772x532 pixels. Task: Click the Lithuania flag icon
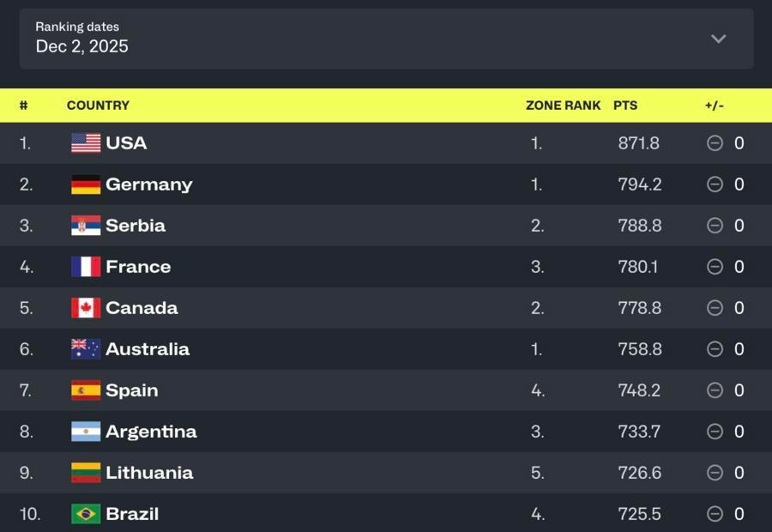click(x=86, y=473)
